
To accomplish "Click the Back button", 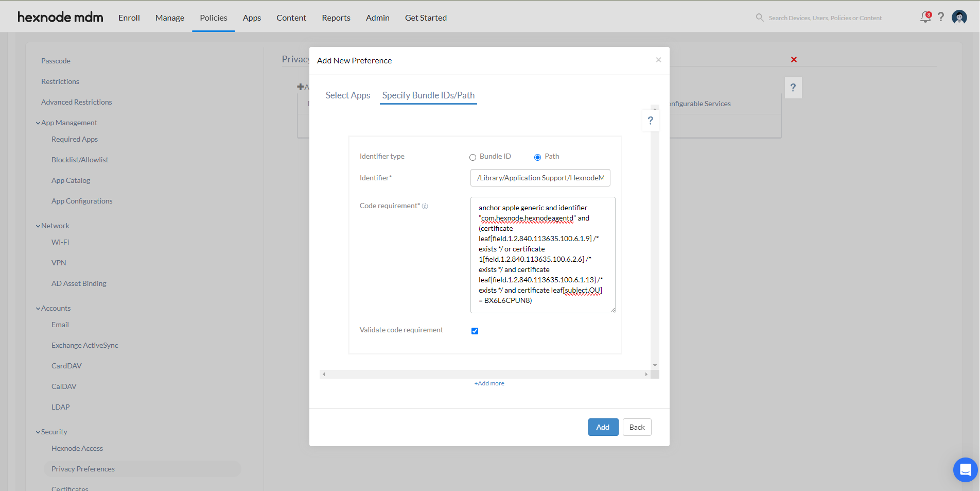I will pos(637,427).
